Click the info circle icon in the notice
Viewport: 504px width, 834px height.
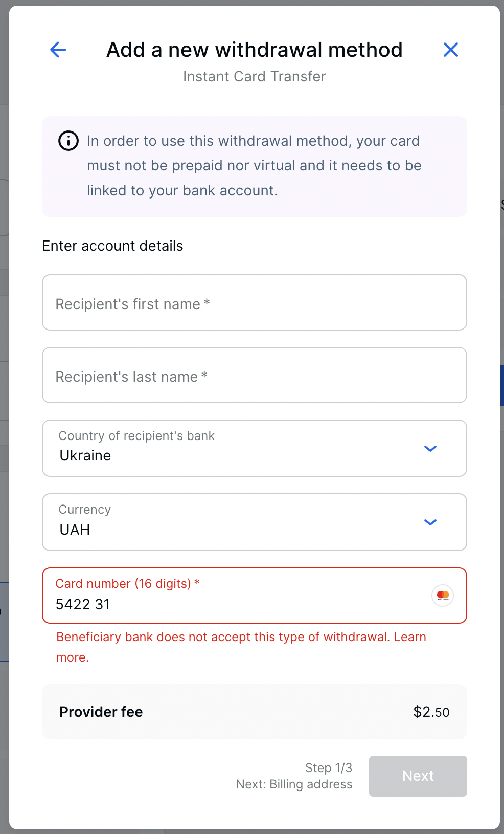coord(68,141)
